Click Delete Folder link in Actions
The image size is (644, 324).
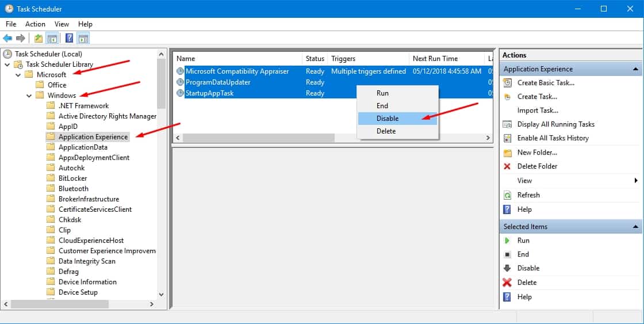point(537,166)
